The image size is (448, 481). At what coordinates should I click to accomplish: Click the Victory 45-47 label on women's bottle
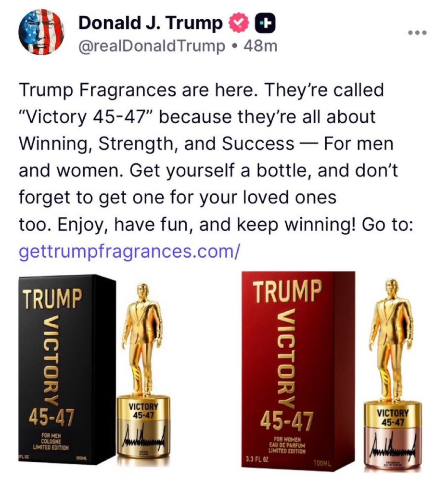[393, 418]
